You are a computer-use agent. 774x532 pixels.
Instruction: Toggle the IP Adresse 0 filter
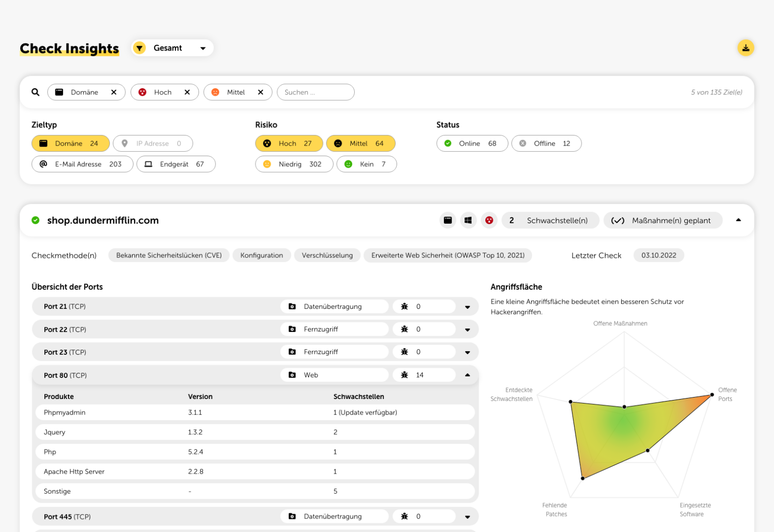point(153,144)
